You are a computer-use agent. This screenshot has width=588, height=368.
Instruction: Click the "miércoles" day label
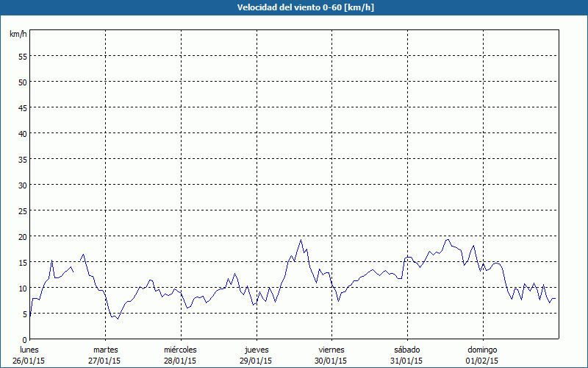(180, 350)
